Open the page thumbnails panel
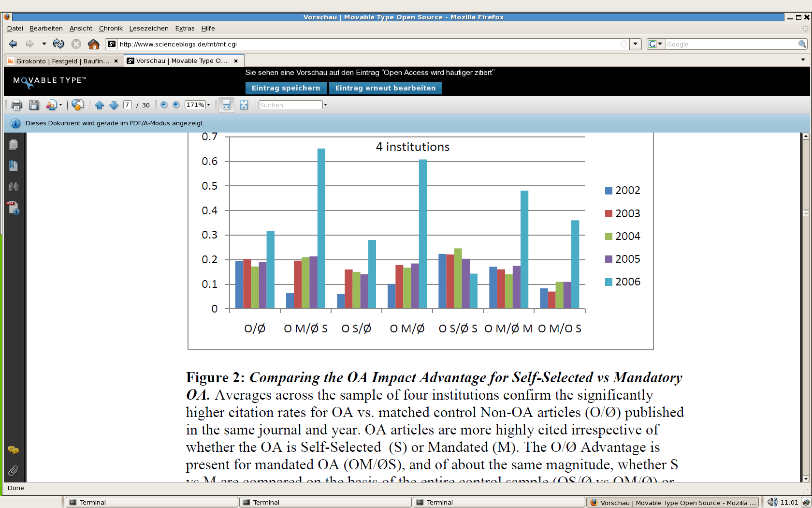 [14, 144]
